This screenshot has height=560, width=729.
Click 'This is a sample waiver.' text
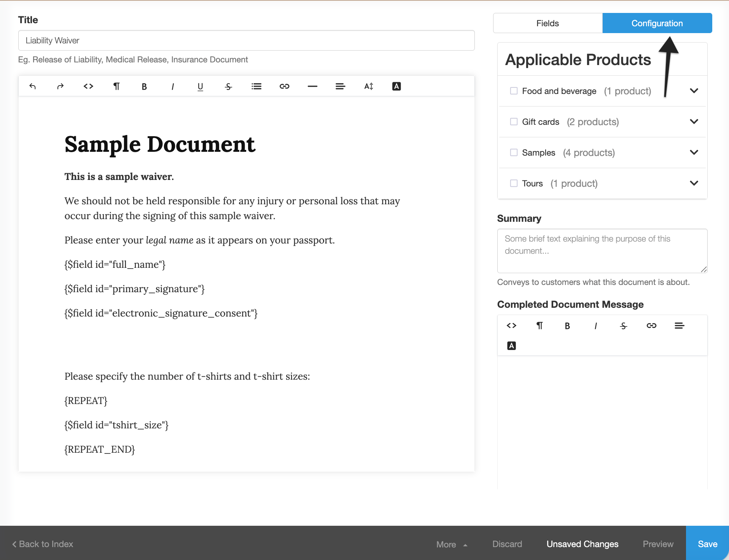pos(119,177)
